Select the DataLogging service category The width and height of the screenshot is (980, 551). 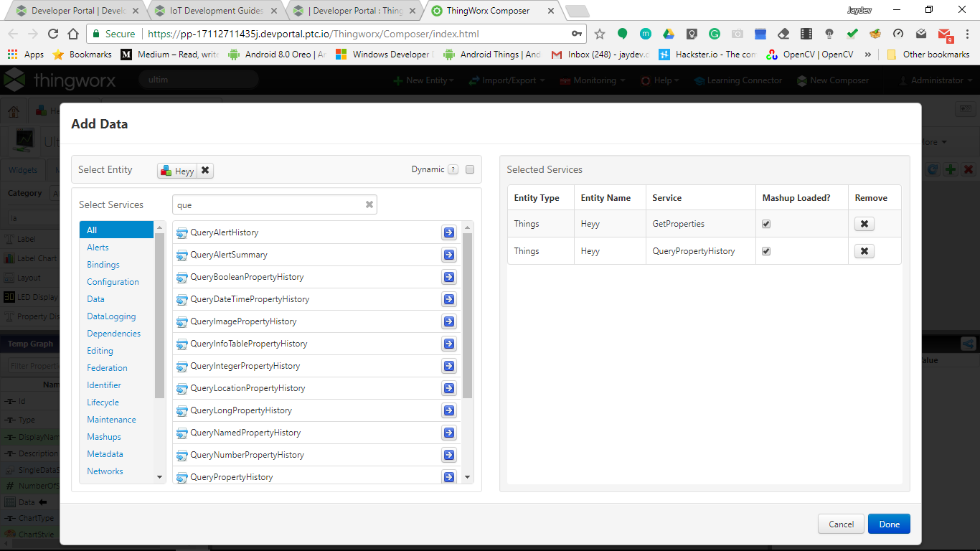[x=111, y=316]
